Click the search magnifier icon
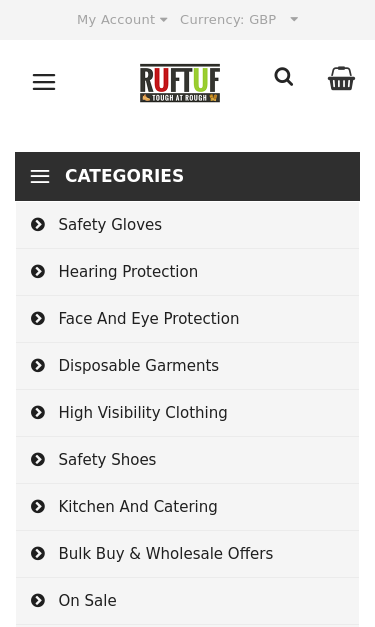 click(x=284, y=77)
